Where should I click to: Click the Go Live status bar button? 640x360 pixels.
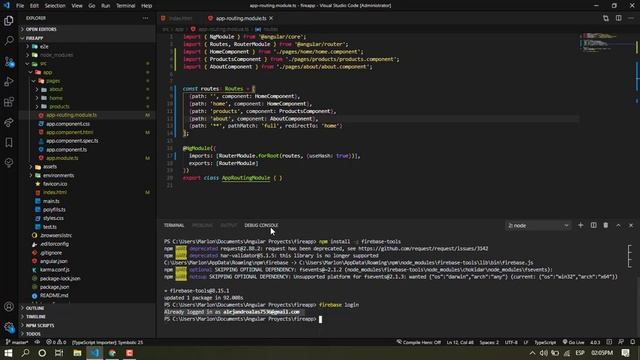click(x=573, y=342)
